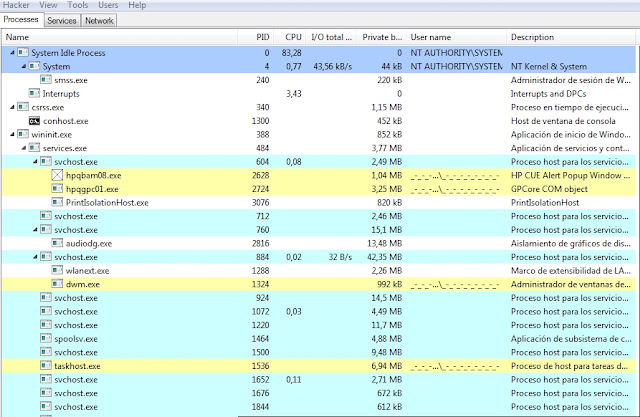Screen dimensions: 640x417
Task: Select the Processes tab
Action: tap(21, 19)
